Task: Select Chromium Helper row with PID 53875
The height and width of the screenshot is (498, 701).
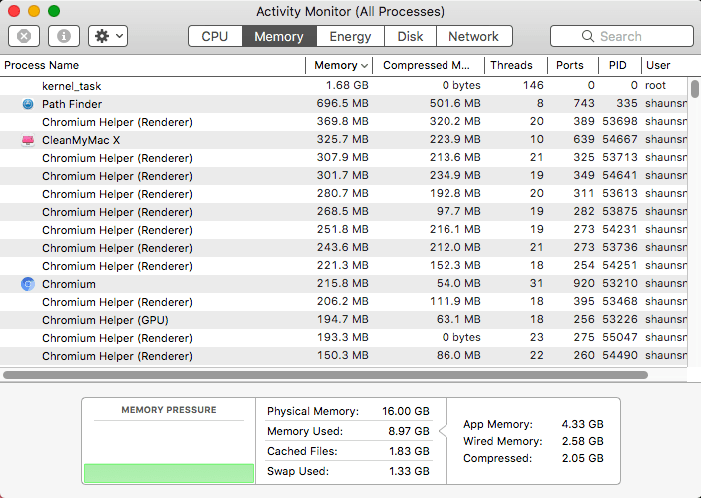Action: [x=343, y=212]
